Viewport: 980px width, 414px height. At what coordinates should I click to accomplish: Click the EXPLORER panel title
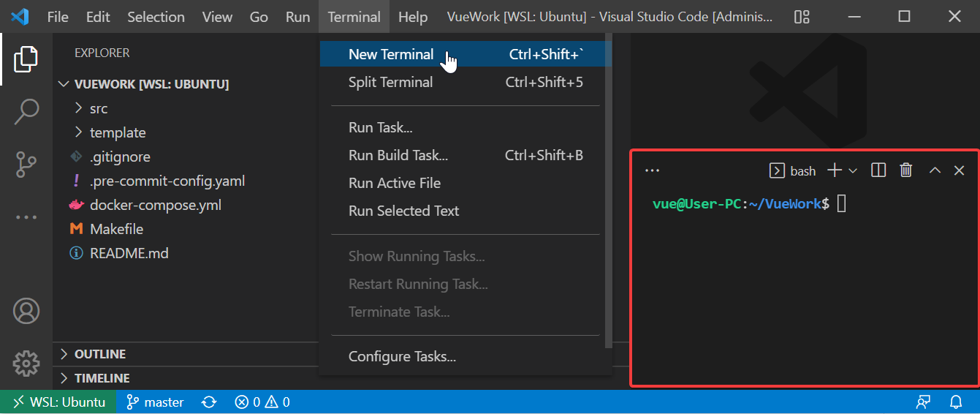pos(102,53)
